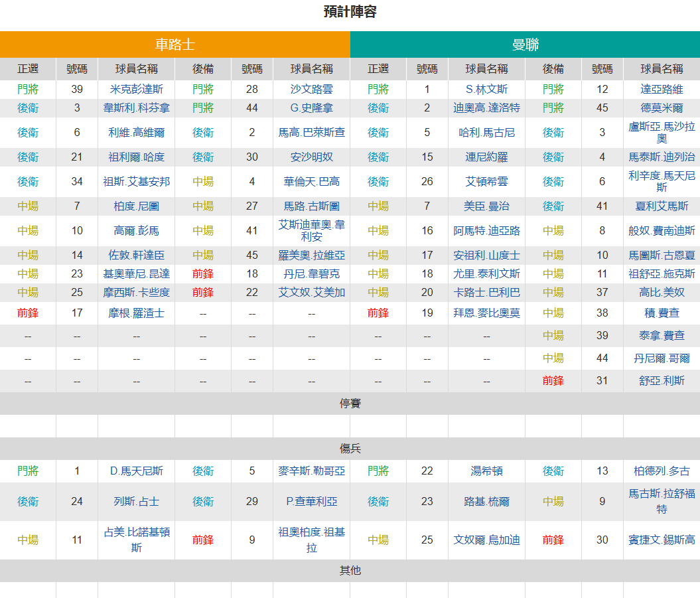Open player link S.林文斯
The height and width of the screenshot is (598, 700).
(x=486, y=90)
